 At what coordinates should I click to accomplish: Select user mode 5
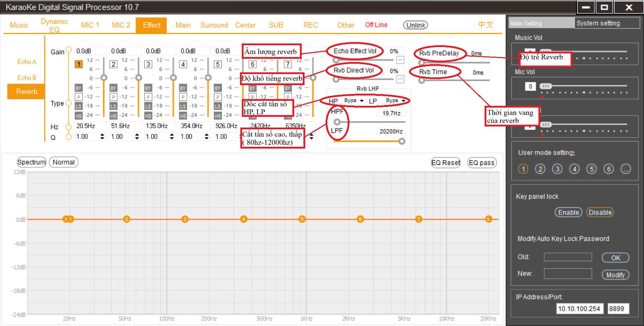(591, 169)
